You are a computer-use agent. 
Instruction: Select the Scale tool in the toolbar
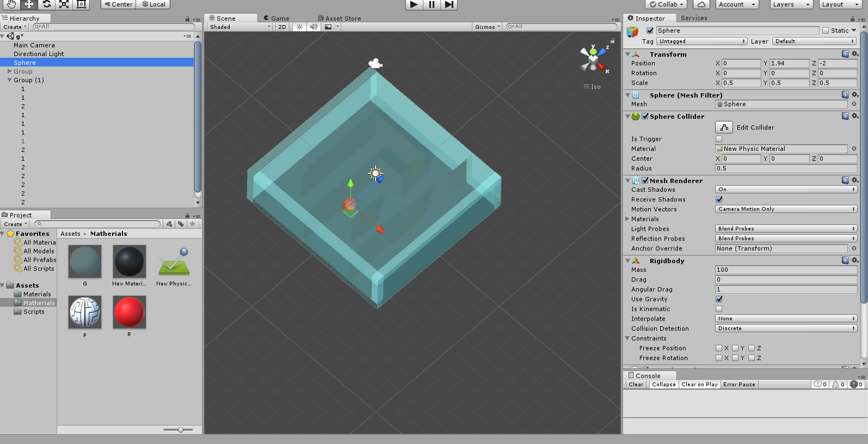click(x=64, y=4)
